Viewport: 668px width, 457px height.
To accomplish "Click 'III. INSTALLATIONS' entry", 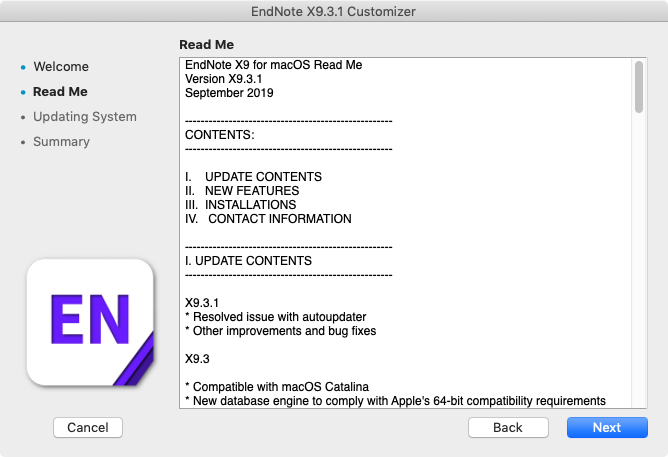I will (x=240, y=205).
